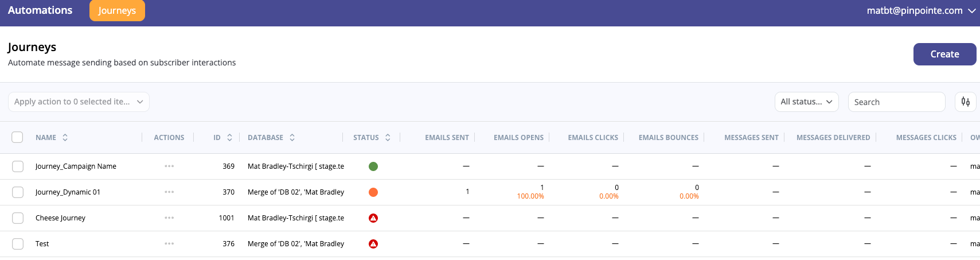Sort table by Database column arrows
The width and height of the screenshot is (980, 260).
coord(292,138)
